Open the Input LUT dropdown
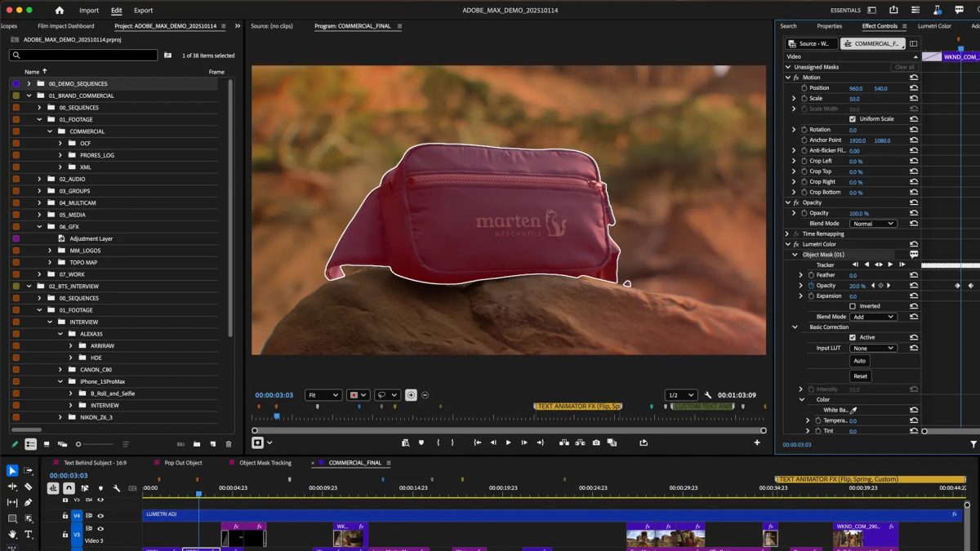 (873, 349)
